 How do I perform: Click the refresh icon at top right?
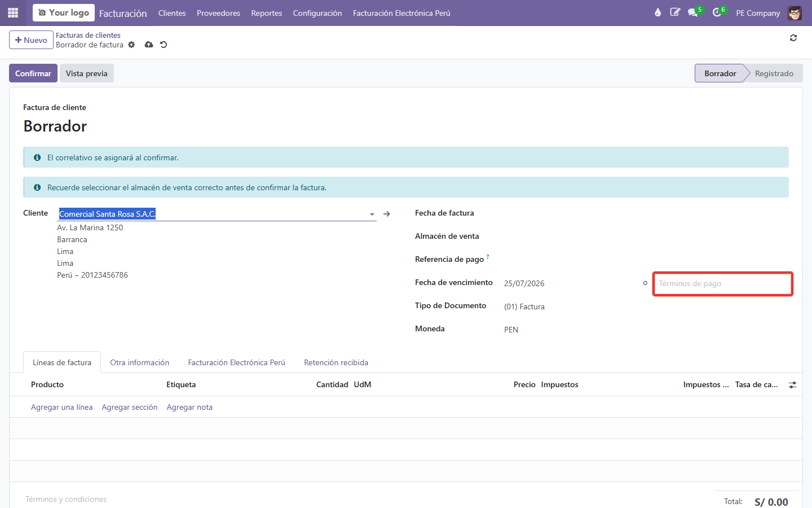793,38
